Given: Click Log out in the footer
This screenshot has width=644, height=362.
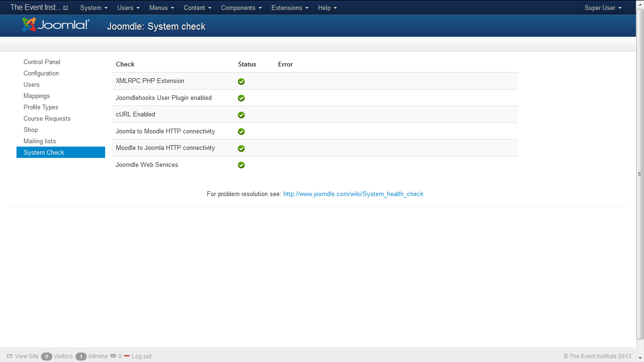Looking at the screenshot, I should click(x=141, y=356).
